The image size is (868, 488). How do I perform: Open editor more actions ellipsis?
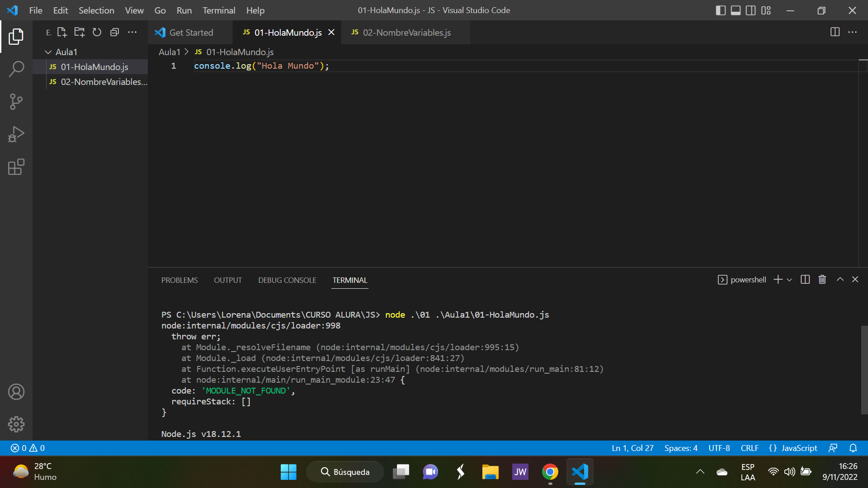[852, 32]
